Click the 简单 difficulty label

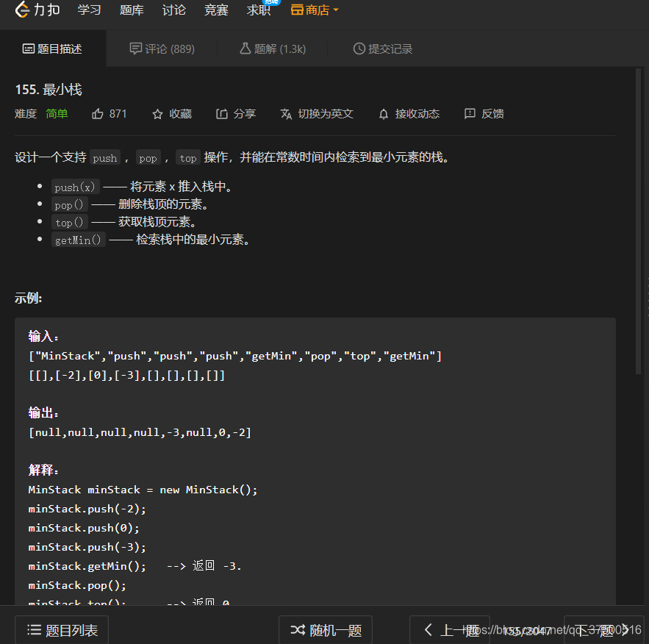pos(57,113)
